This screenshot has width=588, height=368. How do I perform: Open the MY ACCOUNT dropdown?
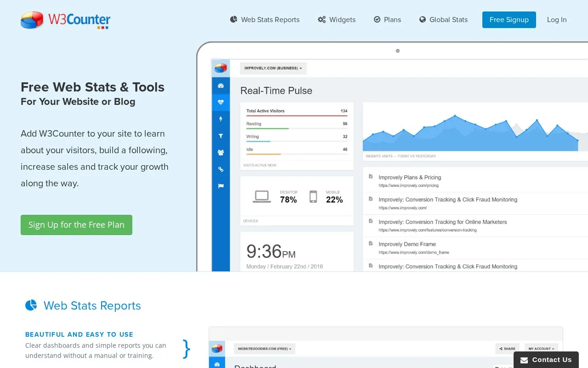(x=541, y=349)
